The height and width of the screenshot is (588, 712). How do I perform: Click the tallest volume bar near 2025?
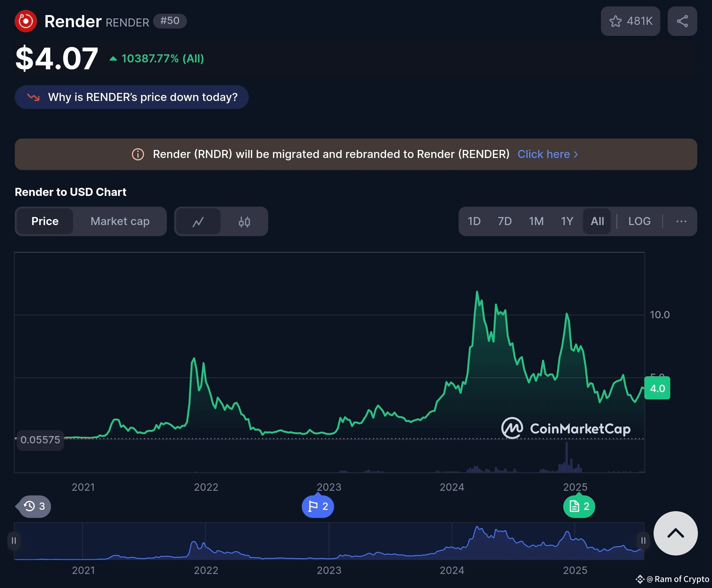tap(566, 458)
